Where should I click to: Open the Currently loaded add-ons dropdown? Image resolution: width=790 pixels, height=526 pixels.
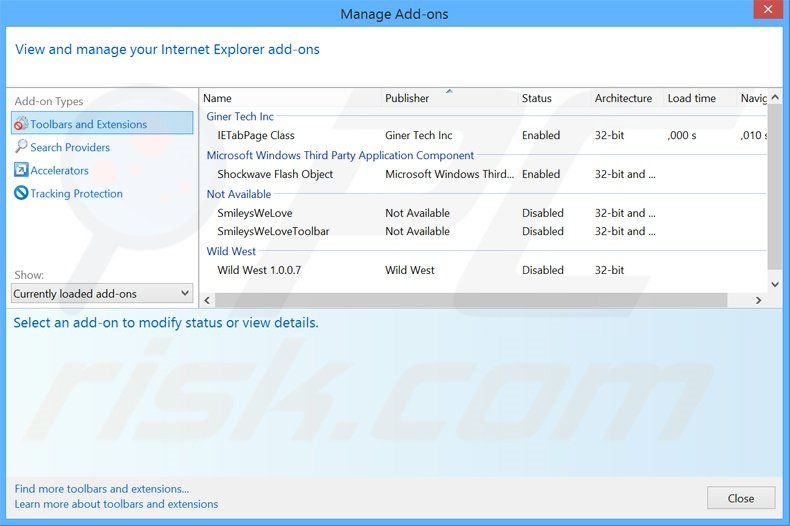pyautogui.click(x=102, y=293)
